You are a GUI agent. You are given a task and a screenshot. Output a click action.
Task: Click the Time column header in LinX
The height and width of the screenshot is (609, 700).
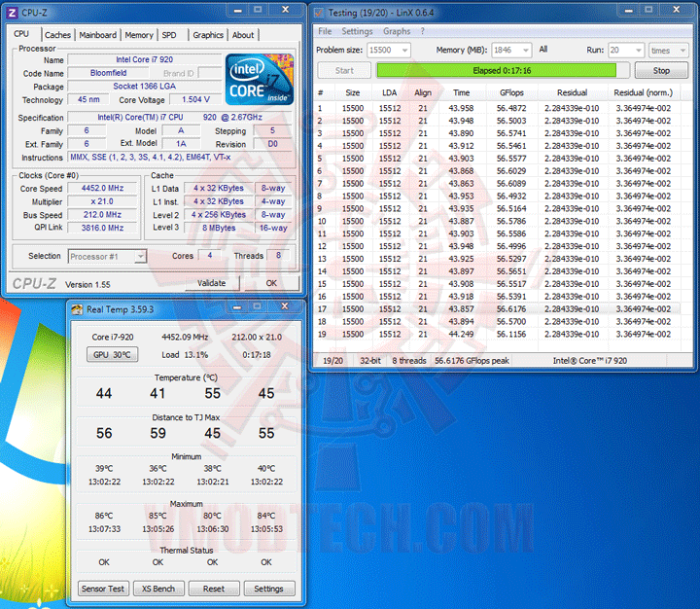pos(461,92)
